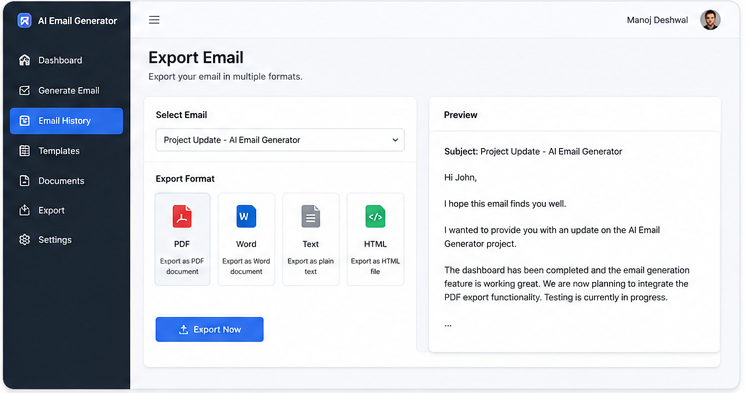
Task: Open the Project Update email combo box
Action: pos(280,140)
